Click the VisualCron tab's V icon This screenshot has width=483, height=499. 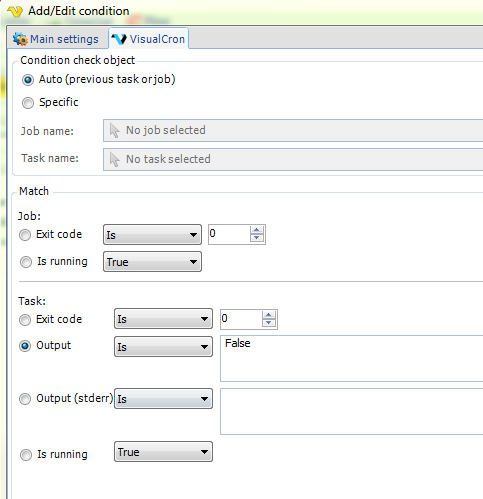[x=119, y=39]
